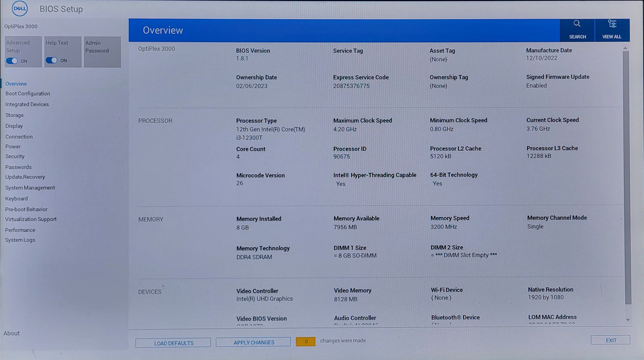The width and height of the screenshot is (644, 360).
Task: Click Memory Speed 3200 MHz
Action: (x=444, y=226)
